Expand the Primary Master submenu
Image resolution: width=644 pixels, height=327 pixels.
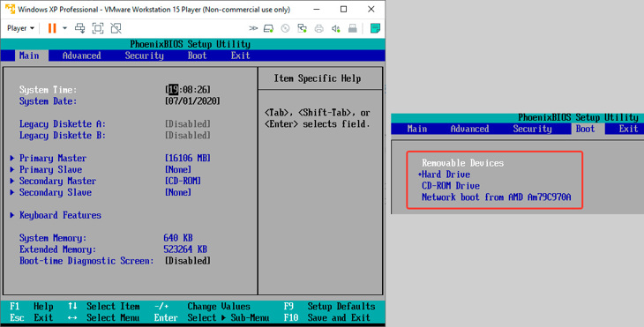pos(53,158)
